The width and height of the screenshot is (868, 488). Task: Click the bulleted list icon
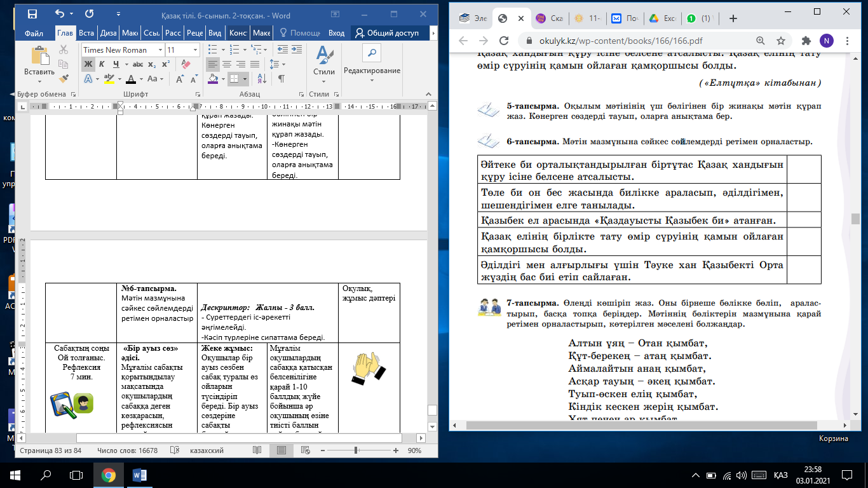click(x=213, y=50)
